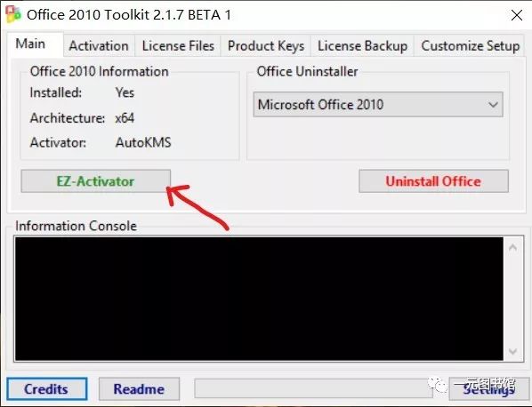Click the window title 'Office 2010 Toolkit 2.1.7 BETA 1'

(129, 15)
